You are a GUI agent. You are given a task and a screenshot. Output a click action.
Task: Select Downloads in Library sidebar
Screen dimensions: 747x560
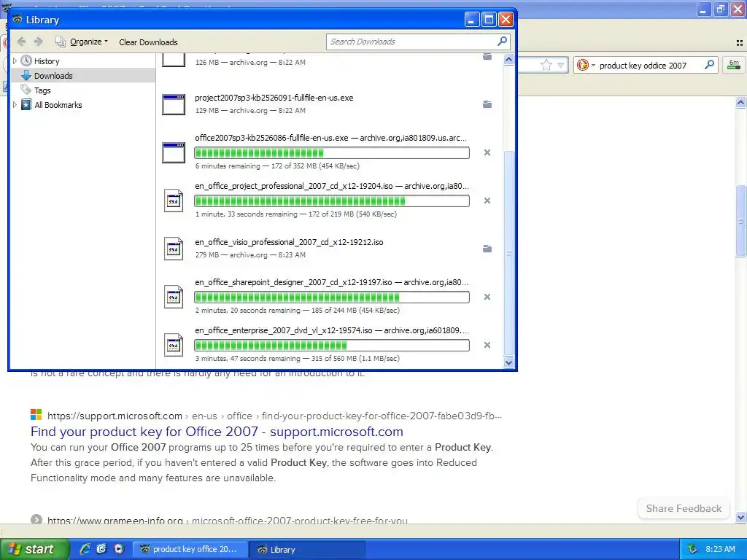pos(53,76)
